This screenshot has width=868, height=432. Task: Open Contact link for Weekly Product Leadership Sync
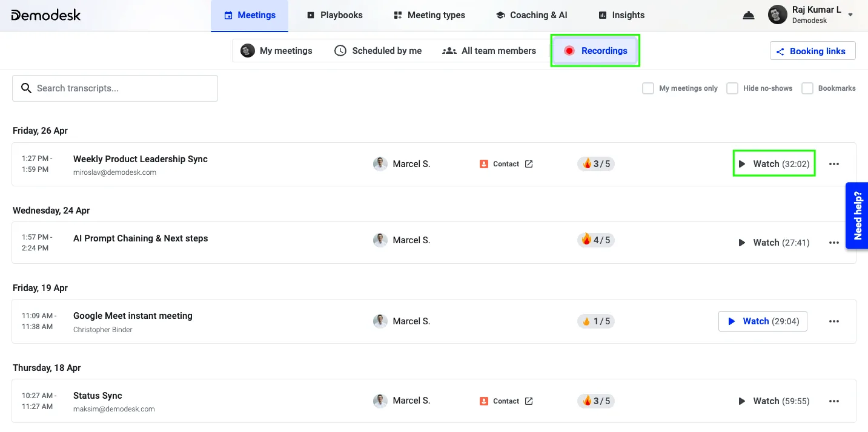click(506, 164)
